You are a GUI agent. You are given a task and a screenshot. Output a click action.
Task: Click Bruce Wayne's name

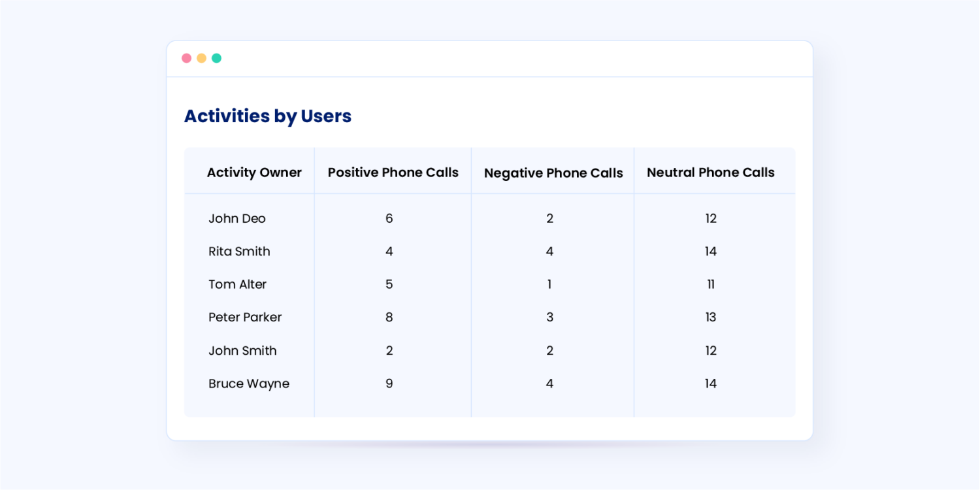[249, 384]
